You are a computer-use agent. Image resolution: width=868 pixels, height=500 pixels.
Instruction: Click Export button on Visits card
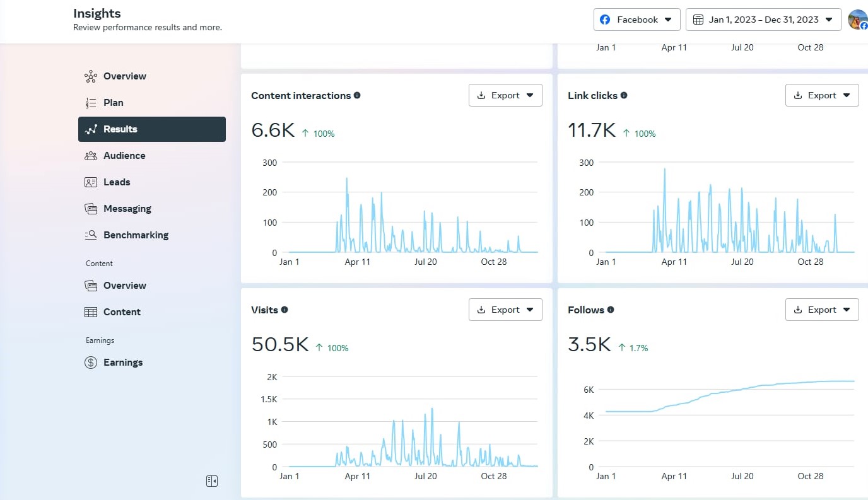pyautogui.click(x=505, y=310)
